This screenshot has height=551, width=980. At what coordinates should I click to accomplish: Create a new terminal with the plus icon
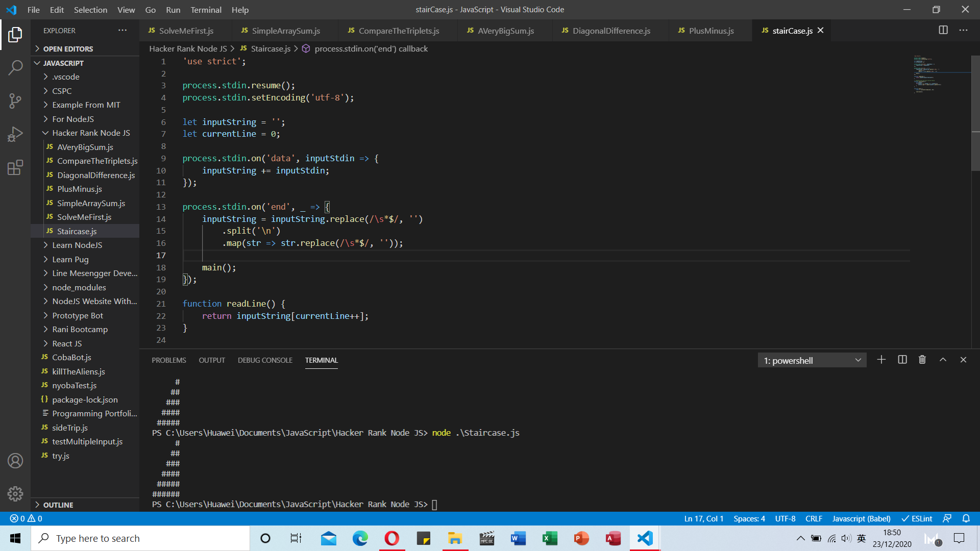pos(881,360)
